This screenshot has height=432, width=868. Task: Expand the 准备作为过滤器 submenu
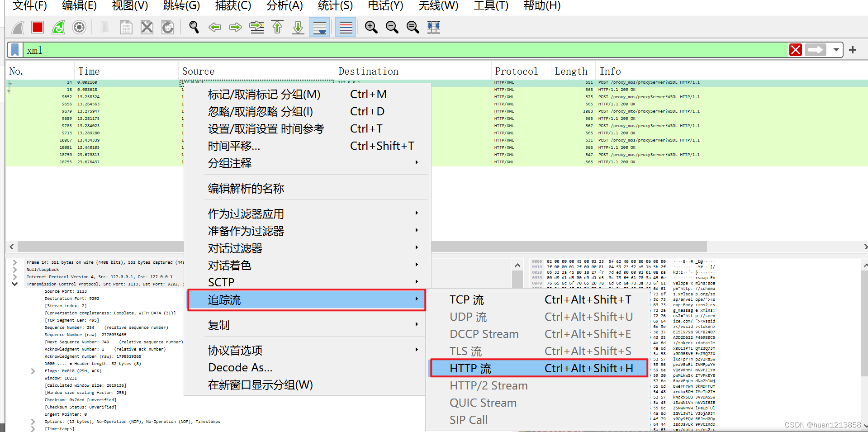[307, 231]
